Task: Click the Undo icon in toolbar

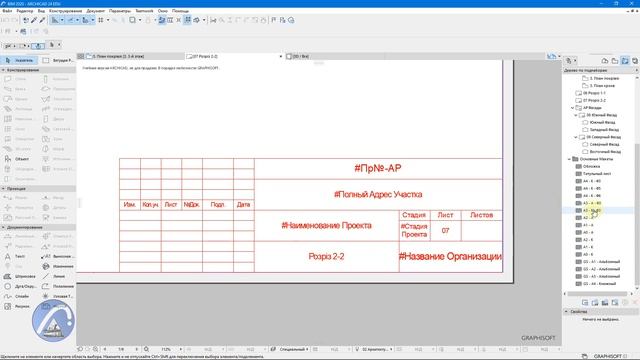Action: 5,20
